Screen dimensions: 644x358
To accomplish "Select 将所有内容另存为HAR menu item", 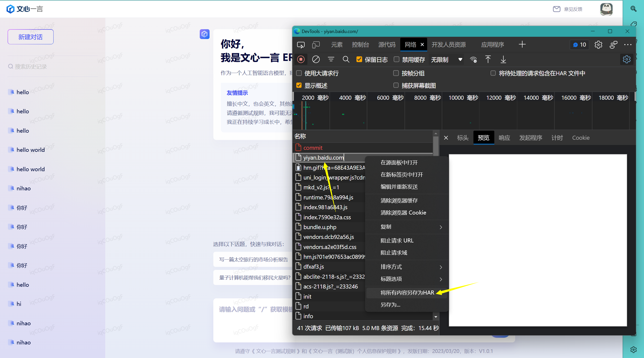I will [x=407, y=293].
